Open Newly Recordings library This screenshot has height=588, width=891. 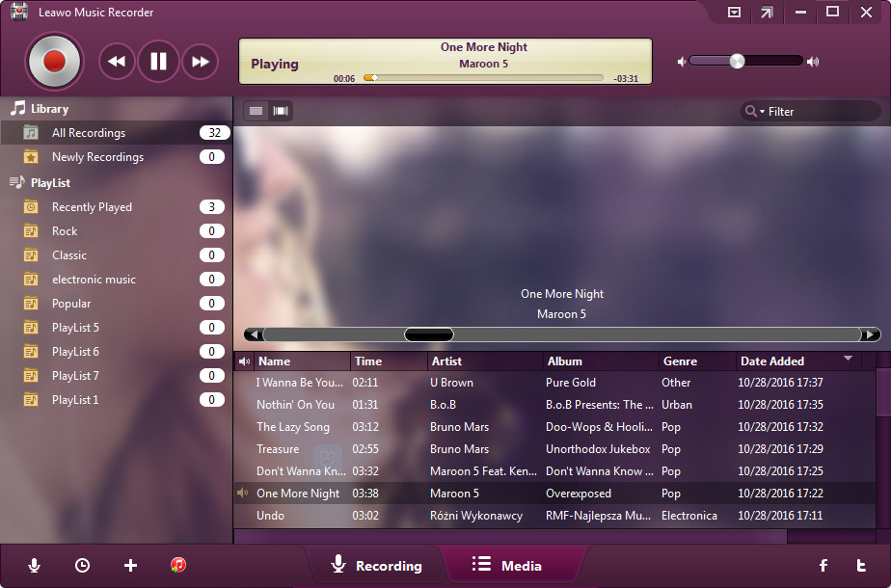116,157
